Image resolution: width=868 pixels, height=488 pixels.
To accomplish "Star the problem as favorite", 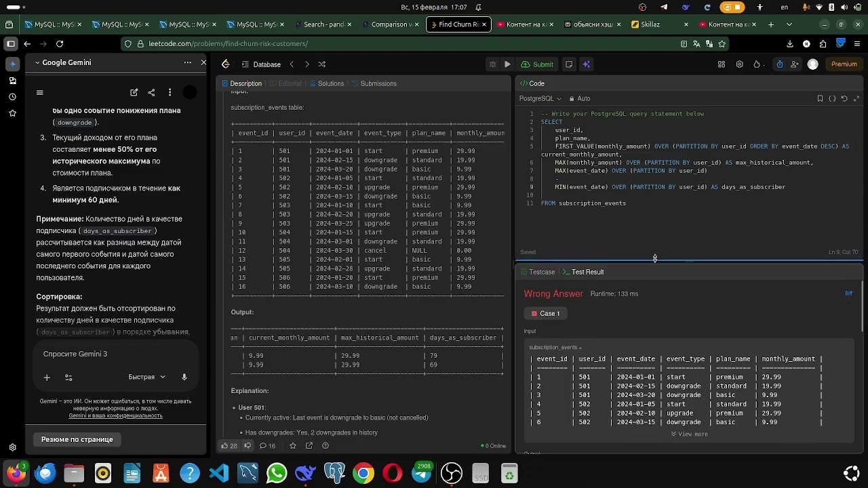I will point(293,446).
